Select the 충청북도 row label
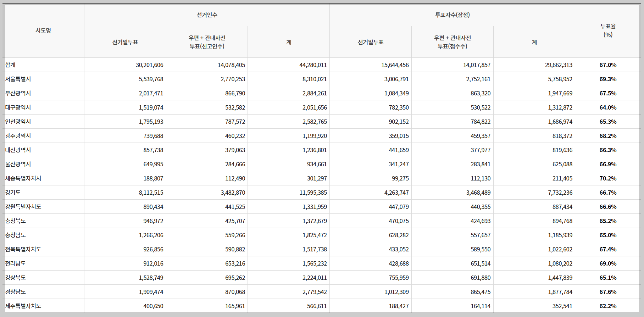Image resolution: width=644 pixels, height=317 pixels. click(15, 221)
